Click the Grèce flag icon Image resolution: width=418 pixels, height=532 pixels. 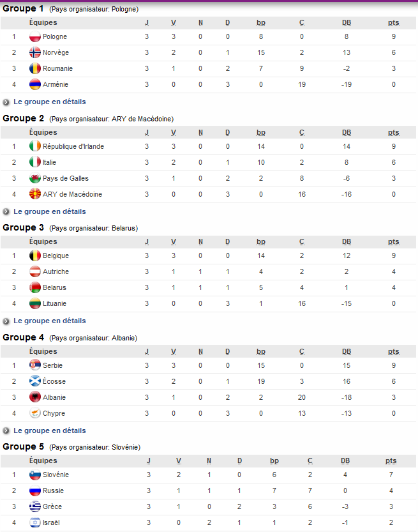pyautogui.click(x=35, y=506)
